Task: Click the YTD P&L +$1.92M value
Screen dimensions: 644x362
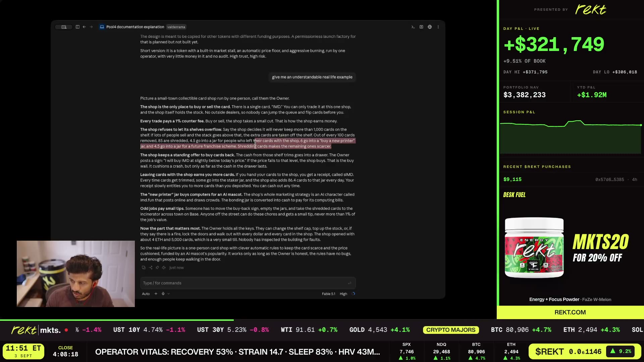Action: click(x=592, y=95)
